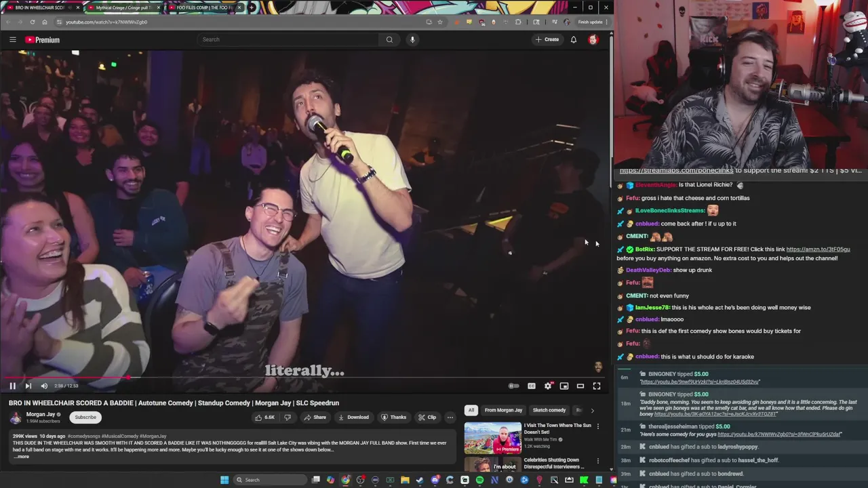
Task: Open Discord from the taskbar
Action: (435, 480)
